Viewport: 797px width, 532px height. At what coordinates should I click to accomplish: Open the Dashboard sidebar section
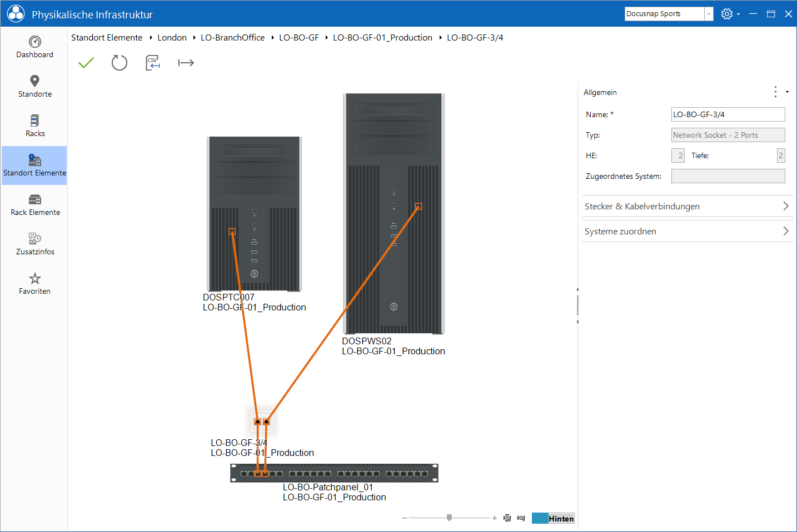(34, 47)
